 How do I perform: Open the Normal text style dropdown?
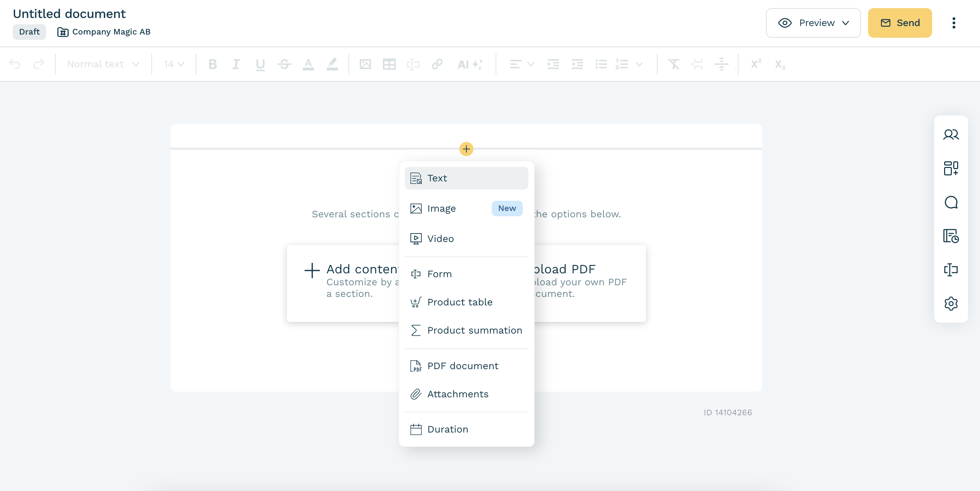click(x=103, y=64)
